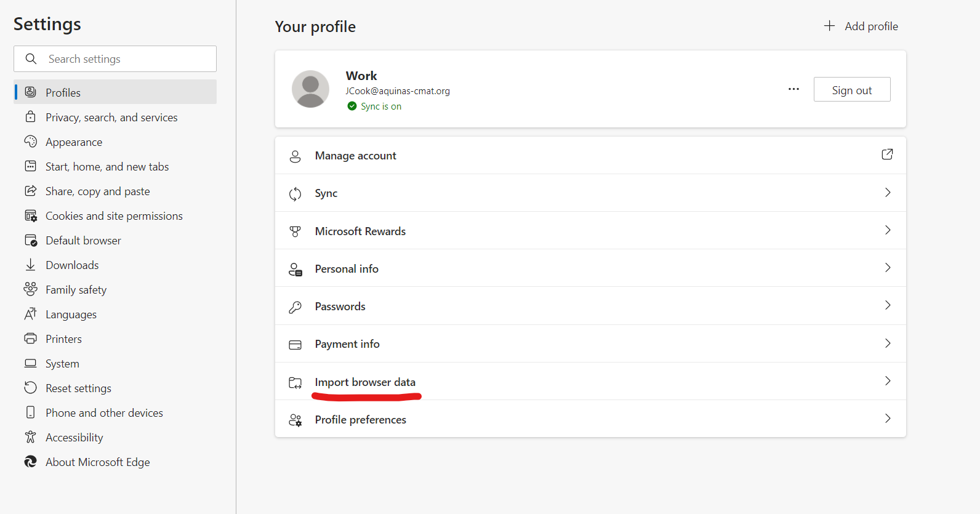Screen dimensions: 980x514
Task: Click the Reset settings icon
Action: pyautogui.click(x=30, y=387)
